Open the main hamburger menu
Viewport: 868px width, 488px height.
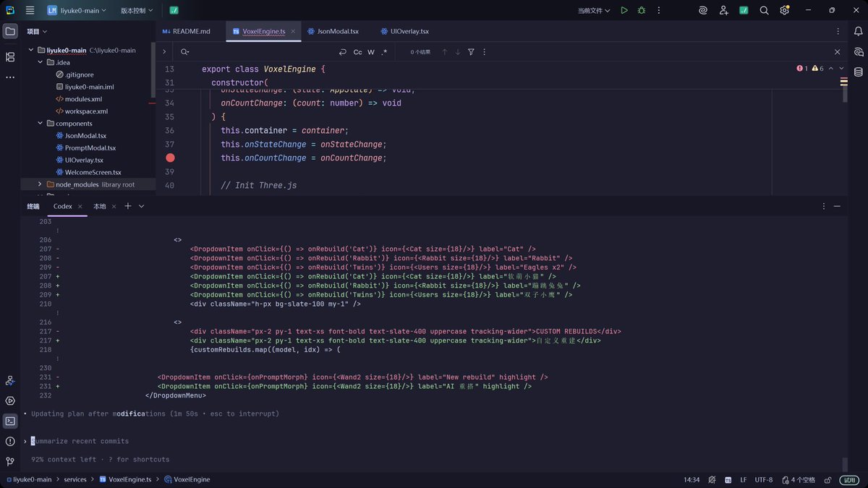(30, 10)
